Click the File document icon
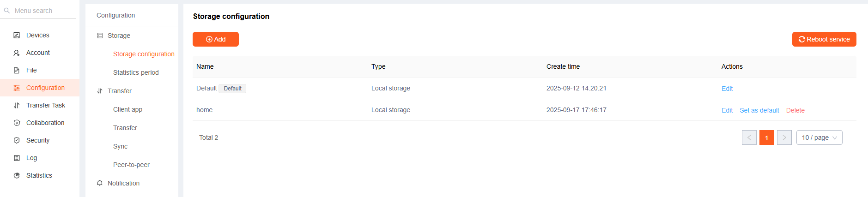Image resolution: width=868 pixels, height=197 pixels. coord(17,70)
